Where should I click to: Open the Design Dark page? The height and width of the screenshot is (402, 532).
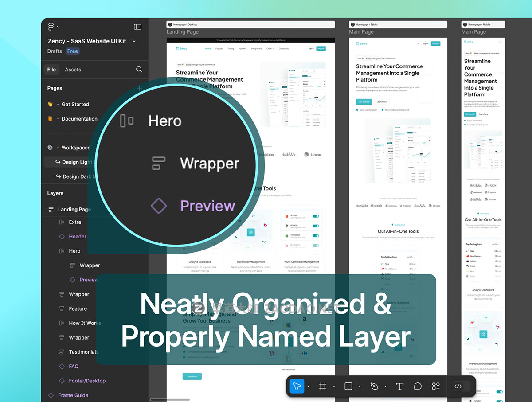click(77, 176)
